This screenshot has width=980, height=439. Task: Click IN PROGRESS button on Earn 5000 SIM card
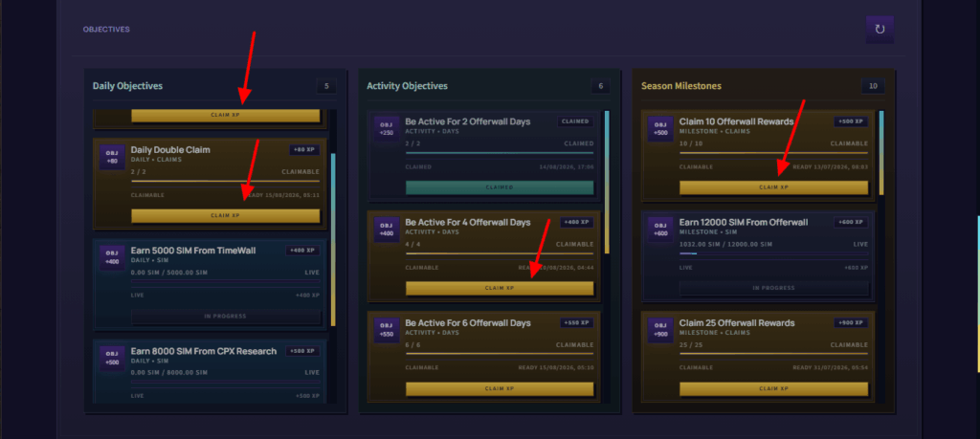[226, 316]
